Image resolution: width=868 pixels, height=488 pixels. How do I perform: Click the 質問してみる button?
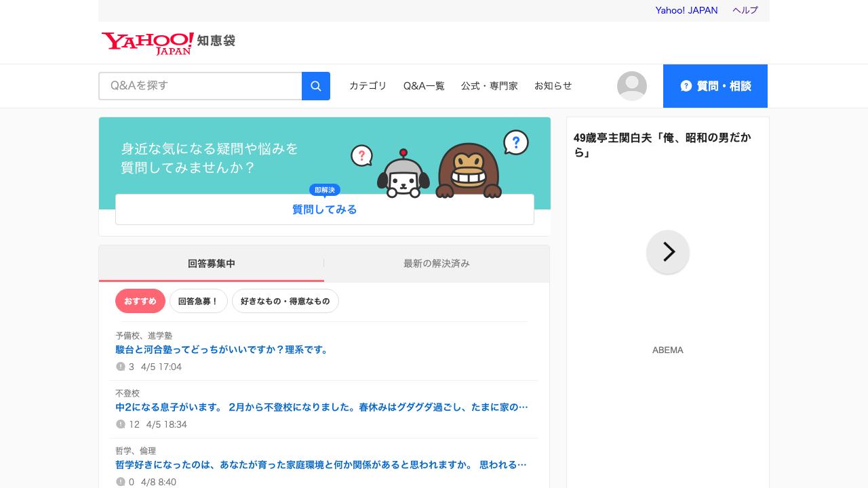[324, 209]
